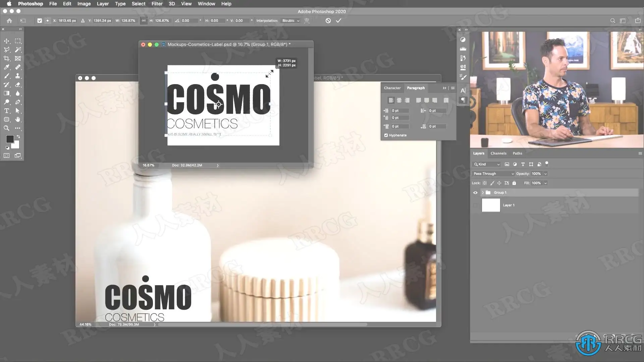The image size is (644, 362).
Task: Select the Move tool
Action: coord(7,41)
